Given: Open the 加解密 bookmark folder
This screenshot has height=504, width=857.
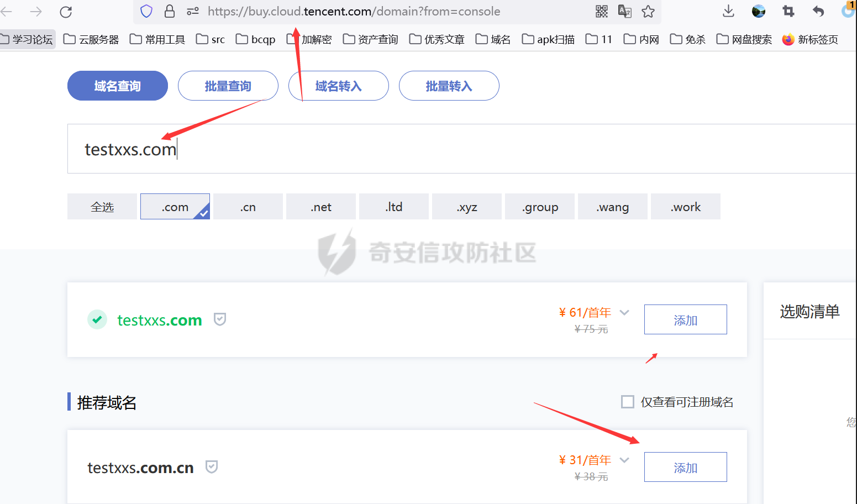Looking at the screenshot, I should 309,39.
